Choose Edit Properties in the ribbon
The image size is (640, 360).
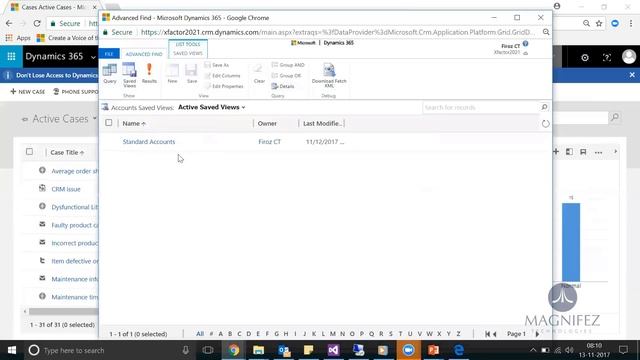(x=224, y=86)
